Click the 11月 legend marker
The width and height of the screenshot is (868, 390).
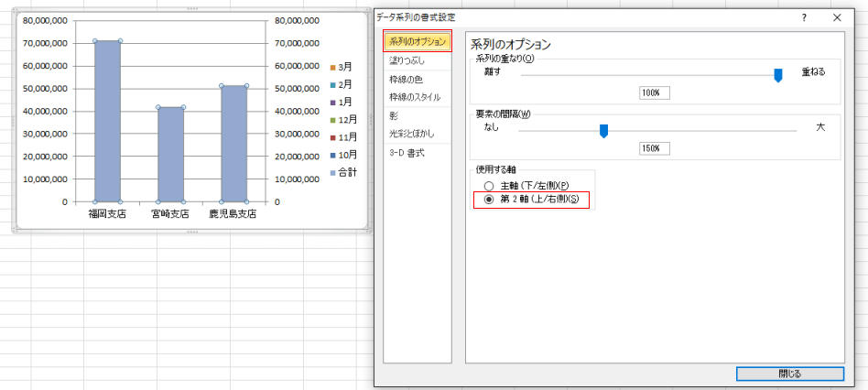(x=332, y=137)
